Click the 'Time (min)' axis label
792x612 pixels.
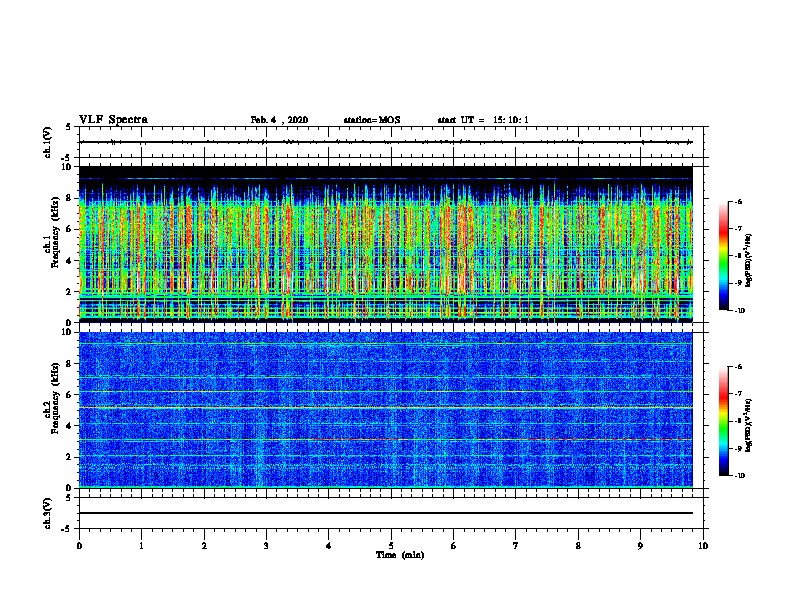[400, 555]
